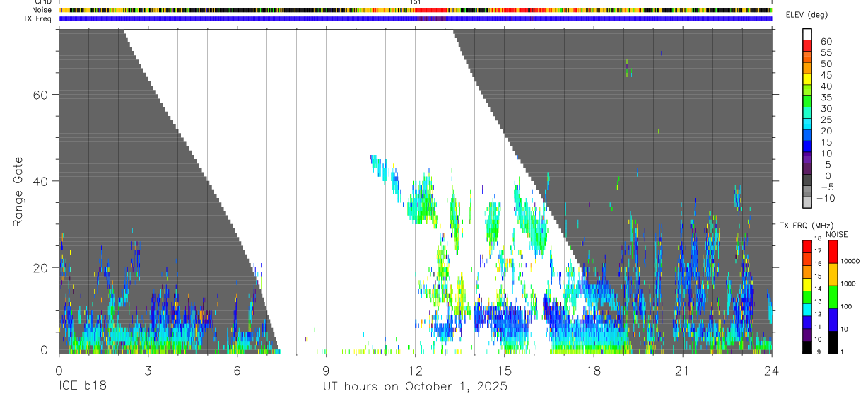This screenshot has height=401, width=868.
Task: Click the x-axis tick label '3'
Action: (x=148, y=371)
